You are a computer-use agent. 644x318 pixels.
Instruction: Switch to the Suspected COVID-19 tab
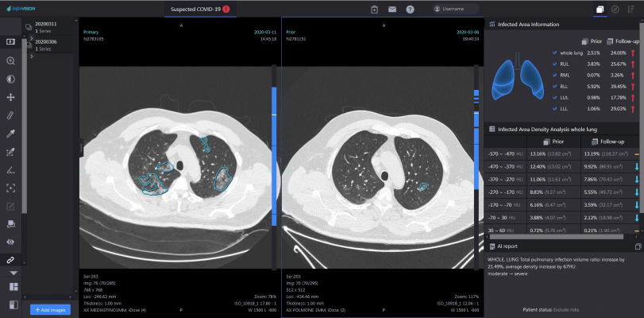[200, 10]
